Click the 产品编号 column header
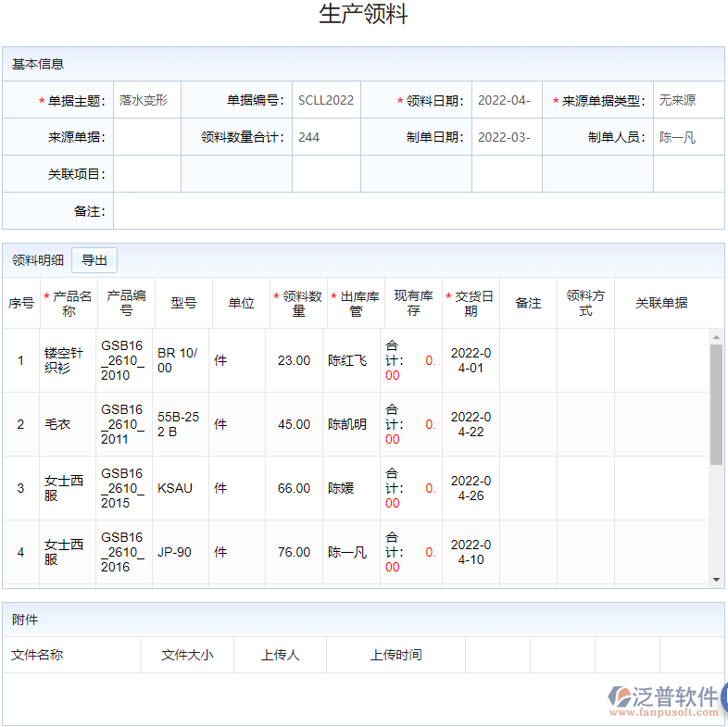728x727 pixels. point(126,303)
